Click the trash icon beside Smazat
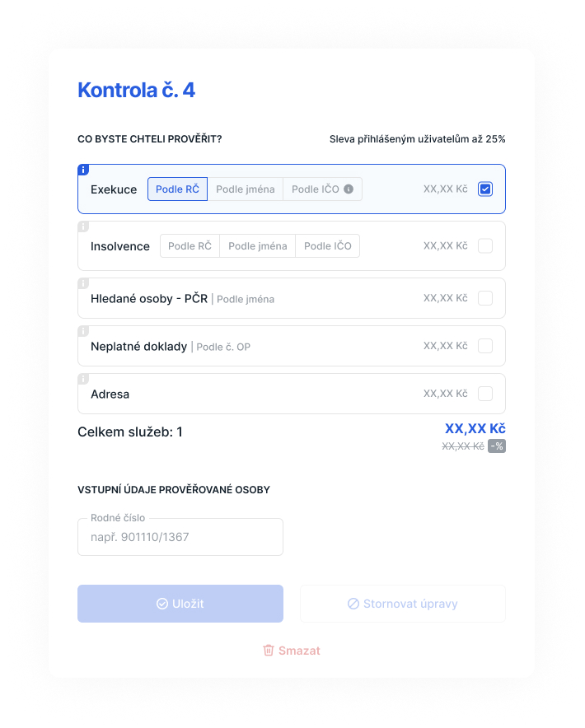Viewport: 585px width, 728px height. click(269, 650)
